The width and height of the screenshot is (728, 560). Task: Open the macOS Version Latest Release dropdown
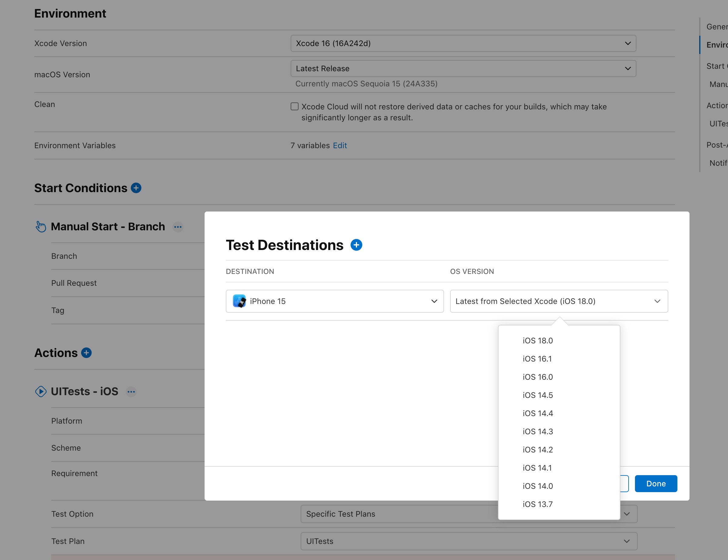click(463, 68)
